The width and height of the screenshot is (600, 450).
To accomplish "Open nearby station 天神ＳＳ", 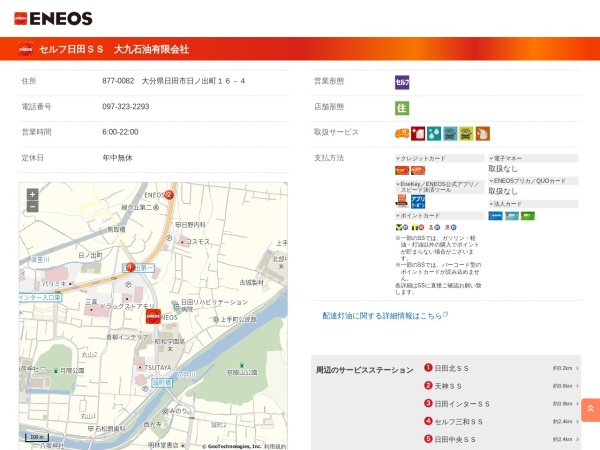I will (x=448, y=386).
